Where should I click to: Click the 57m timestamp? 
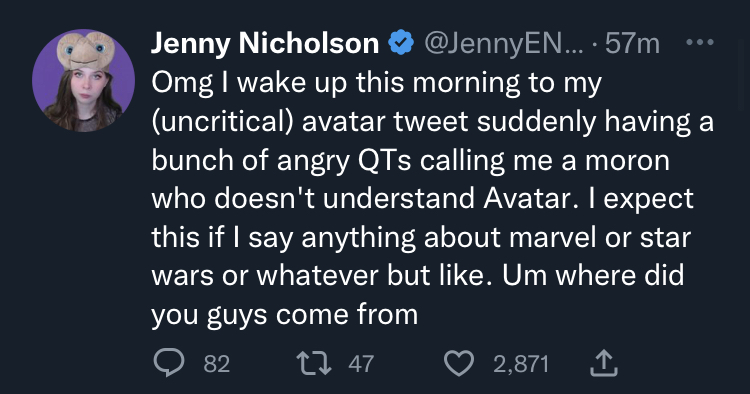tap(632, 44)
